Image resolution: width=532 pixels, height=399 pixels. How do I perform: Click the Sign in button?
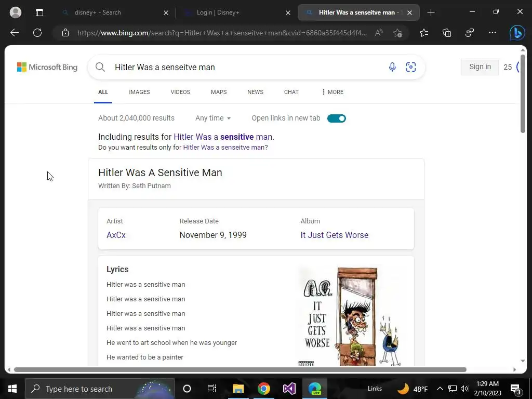point(480,67)
